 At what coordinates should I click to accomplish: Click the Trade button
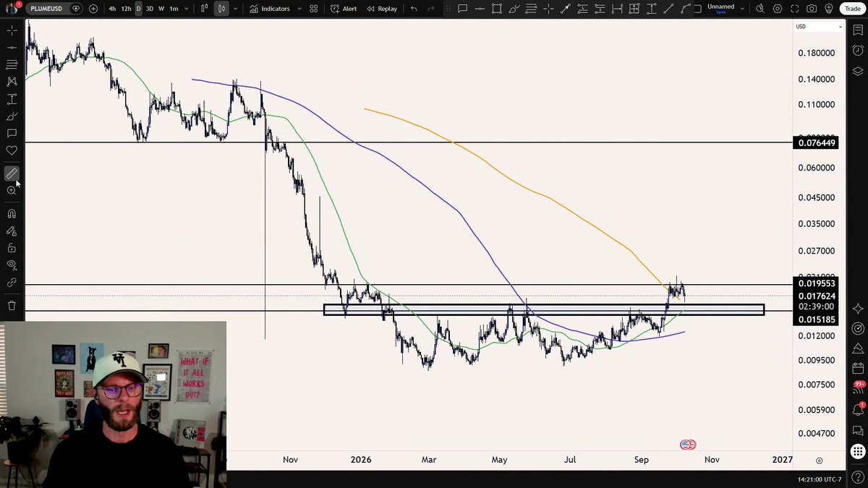coord(853,9)
